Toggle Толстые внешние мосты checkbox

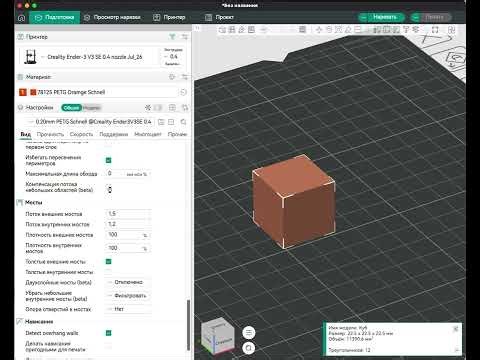click(108, 262)
